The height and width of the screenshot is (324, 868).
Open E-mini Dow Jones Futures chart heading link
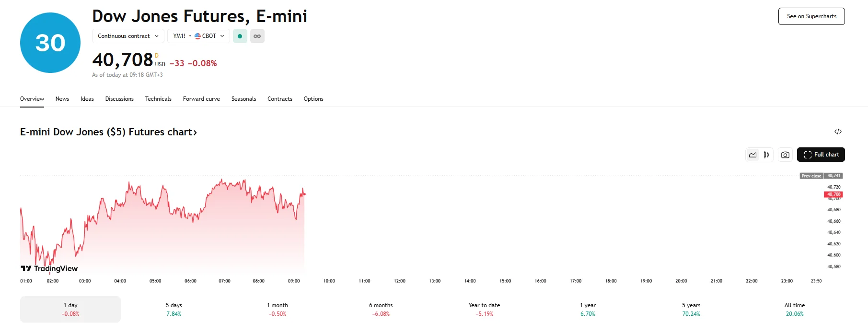pyautogui.click(x=108, y=132)
